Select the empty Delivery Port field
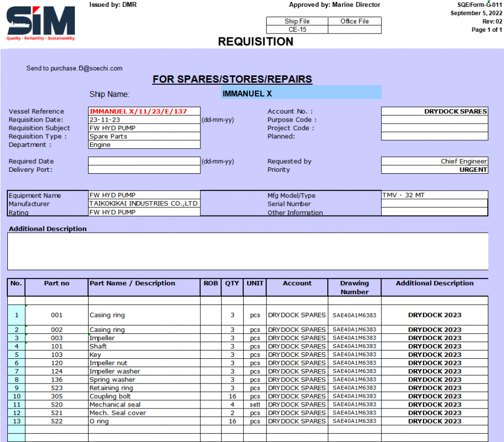Image resolution: width=504 pixels, height=442 pixels. tap(144, 170)
